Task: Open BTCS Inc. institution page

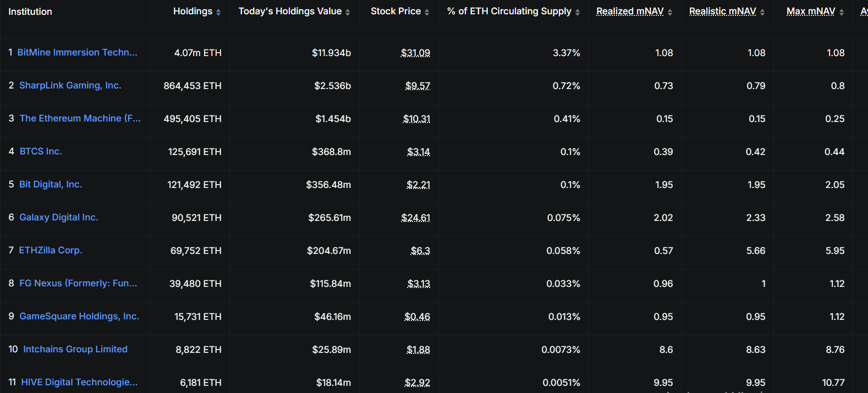Action: point(41,151)
